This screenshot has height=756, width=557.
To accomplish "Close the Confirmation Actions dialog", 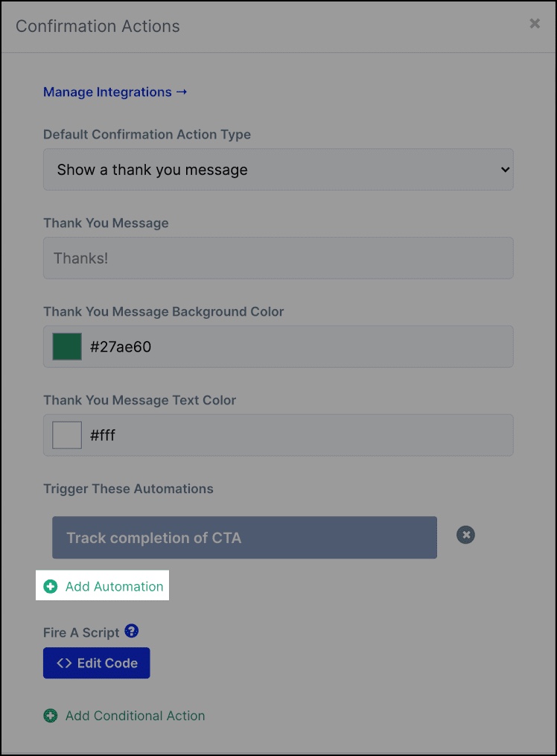I will 535,23.
